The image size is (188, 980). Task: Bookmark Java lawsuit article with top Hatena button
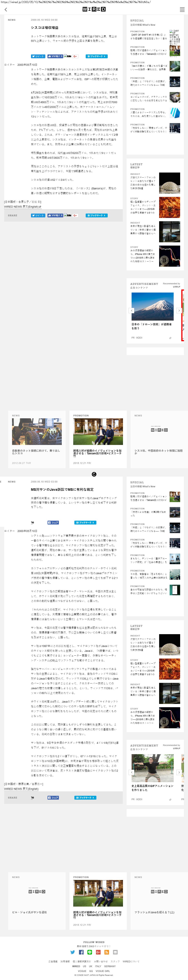(85, 522)
